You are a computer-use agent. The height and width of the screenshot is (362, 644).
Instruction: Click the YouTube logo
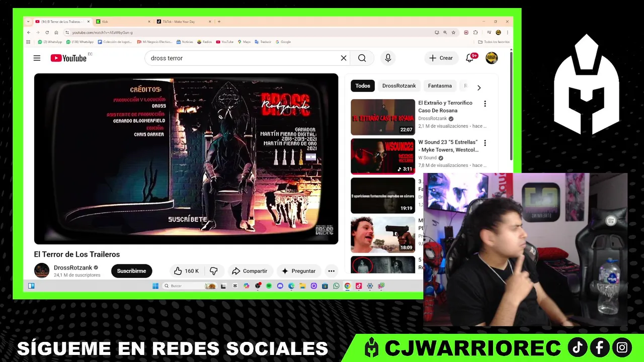click(69, 58)
